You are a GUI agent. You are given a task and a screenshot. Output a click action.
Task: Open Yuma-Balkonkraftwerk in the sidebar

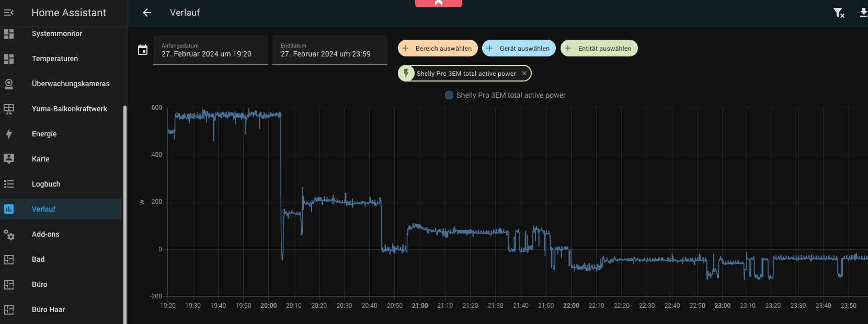click(61, 109)
